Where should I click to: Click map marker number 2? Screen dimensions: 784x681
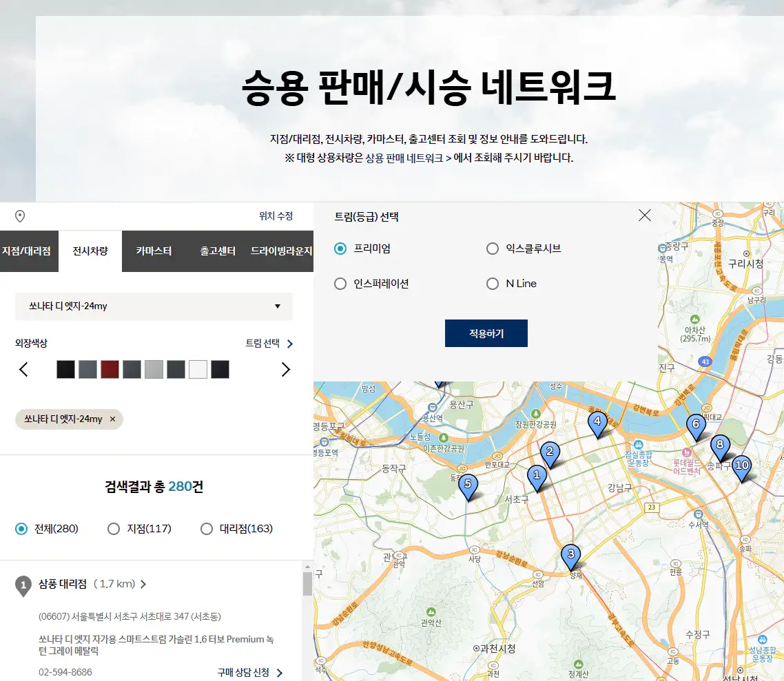coord(550,454)
